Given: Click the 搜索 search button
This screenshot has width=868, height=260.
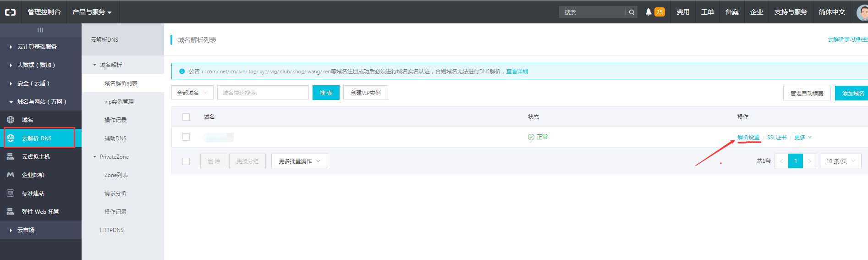Looking at the screenshot, I should 326,93.
